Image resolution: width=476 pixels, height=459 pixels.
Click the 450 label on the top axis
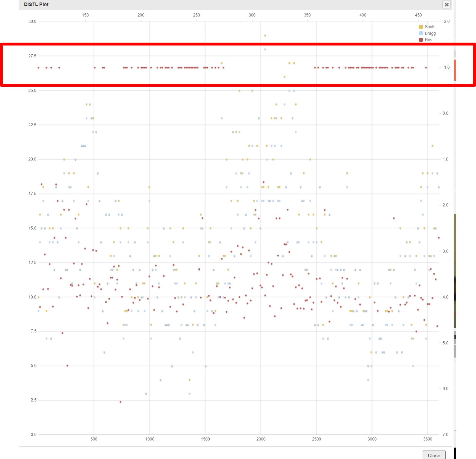point(419,15)
